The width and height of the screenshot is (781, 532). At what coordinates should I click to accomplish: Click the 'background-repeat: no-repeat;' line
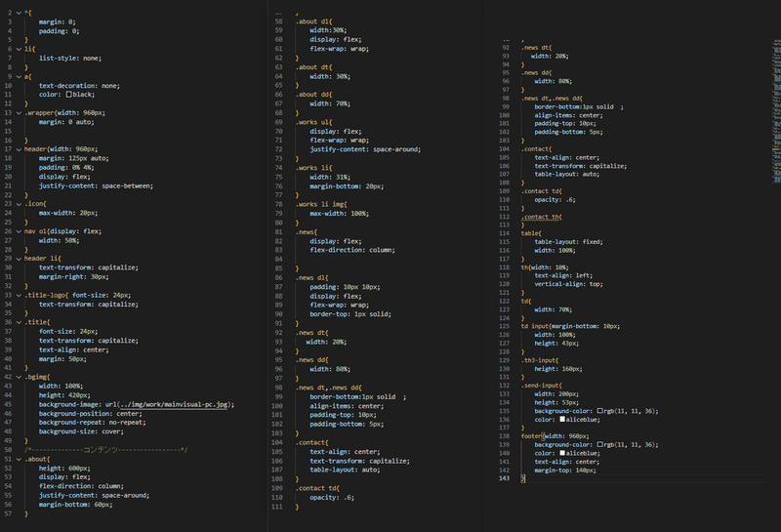[93, 423]
